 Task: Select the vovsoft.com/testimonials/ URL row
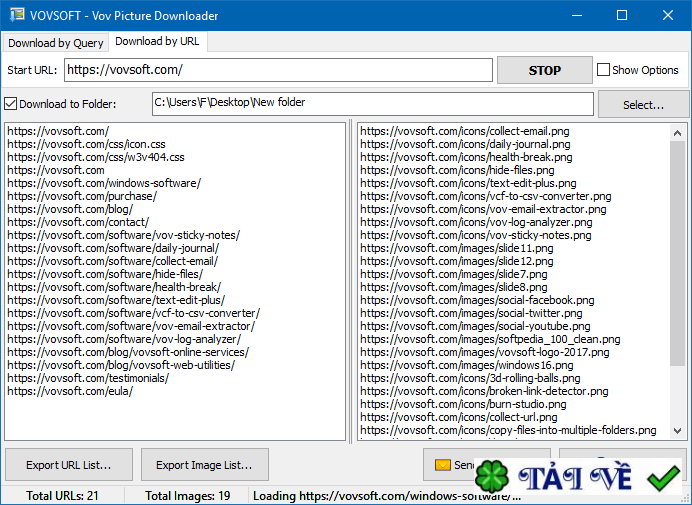88,378
